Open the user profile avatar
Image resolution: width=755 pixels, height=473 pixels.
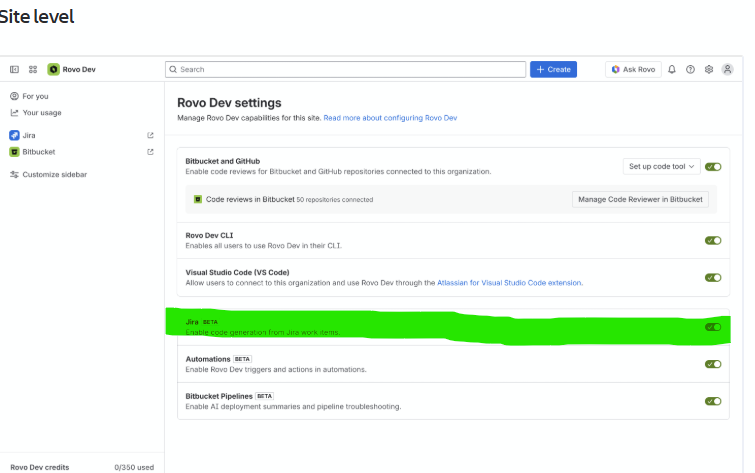(728, 69)
